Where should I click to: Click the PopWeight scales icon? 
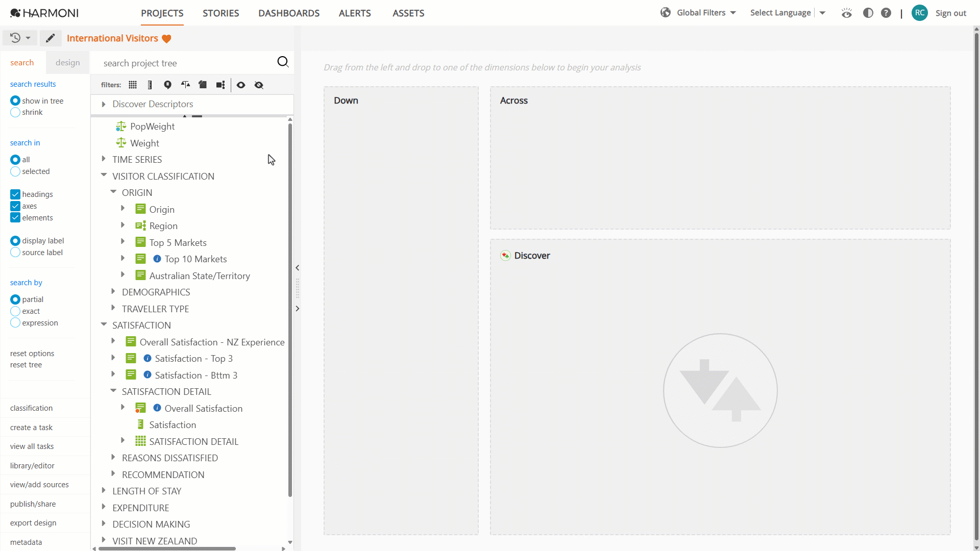pyautogui.click(x=121, y=126)
